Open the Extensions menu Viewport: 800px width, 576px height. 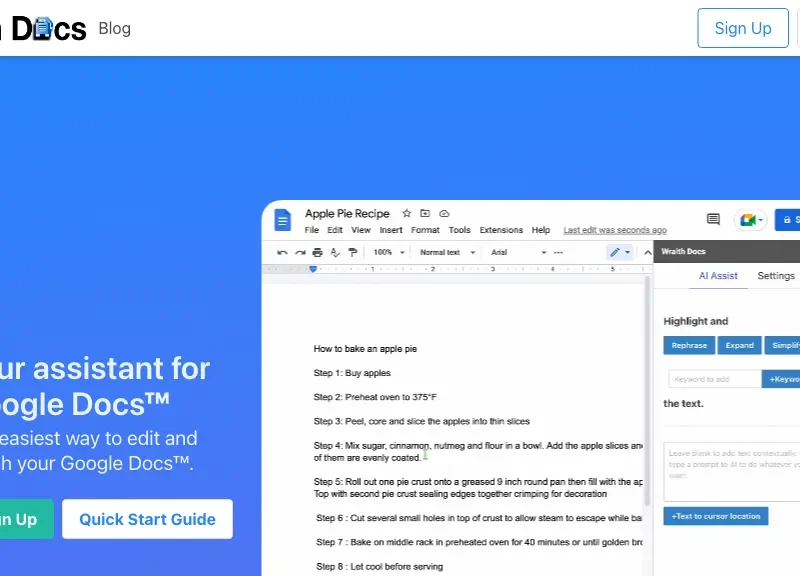click(x=501, y=230)
